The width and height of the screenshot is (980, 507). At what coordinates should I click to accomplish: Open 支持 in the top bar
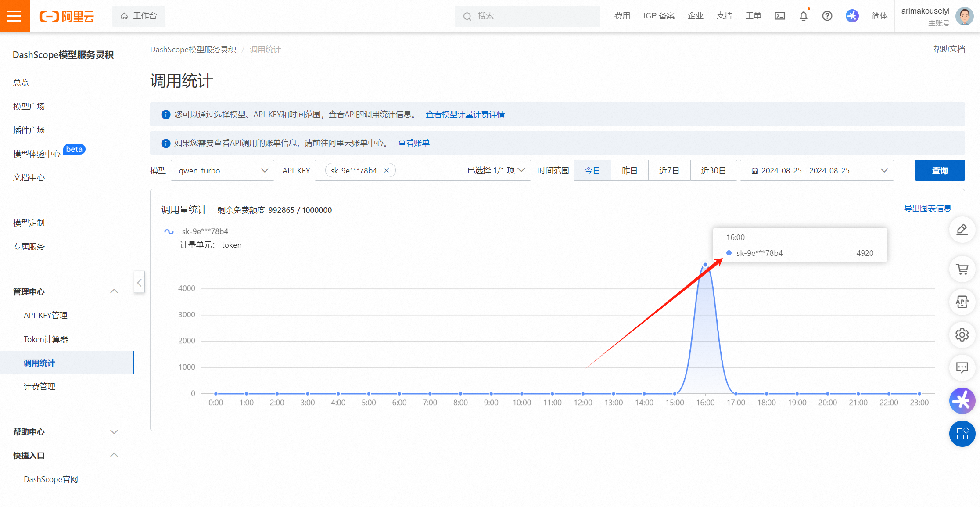(x=725, y=16)
